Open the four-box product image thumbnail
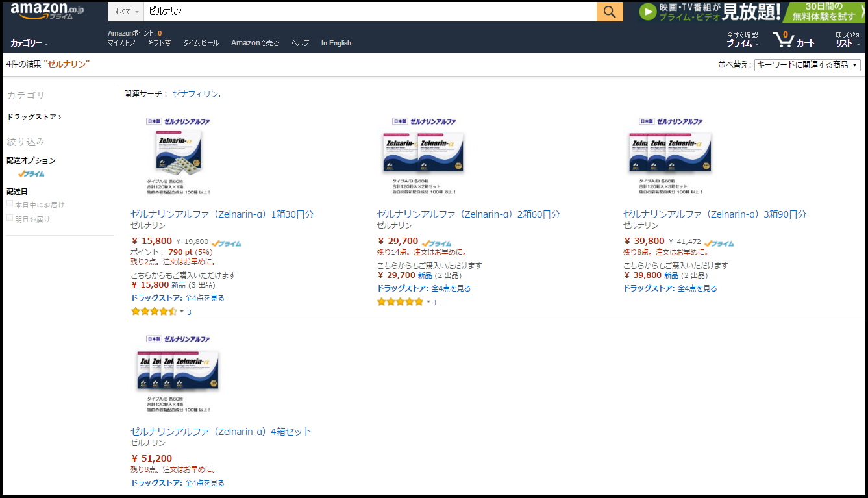This screenshot has width=868, height=498. pyautogui.click(x=178, y=373)
